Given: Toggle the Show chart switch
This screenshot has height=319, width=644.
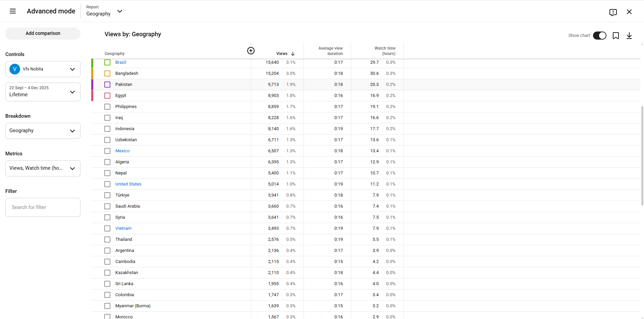Looking at the screenshot, I should tap(599, 36).
